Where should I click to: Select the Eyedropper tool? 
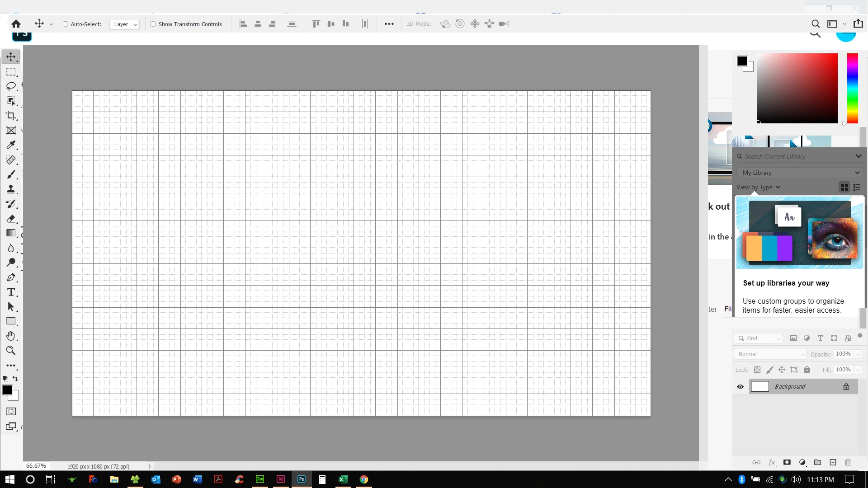click(11, 145)
